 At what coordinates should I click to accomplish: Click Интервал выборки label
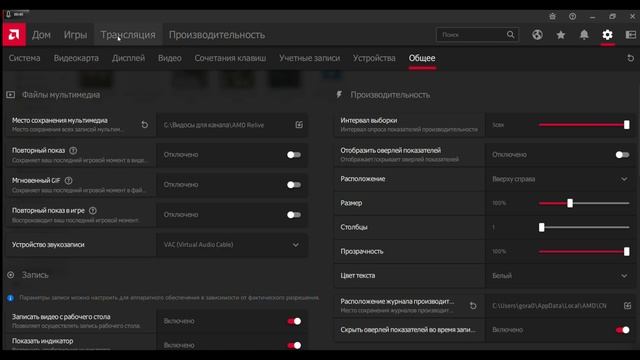369,120
